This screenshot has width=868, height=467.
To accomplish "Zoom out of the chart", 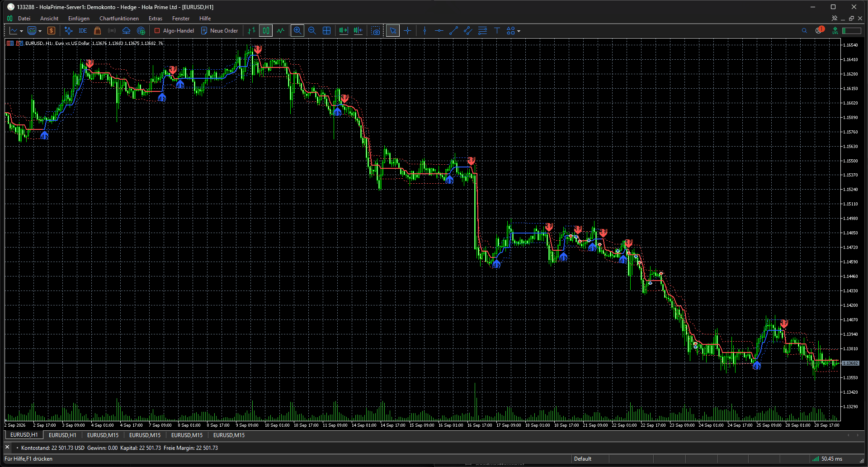I will tap(312, 31).
